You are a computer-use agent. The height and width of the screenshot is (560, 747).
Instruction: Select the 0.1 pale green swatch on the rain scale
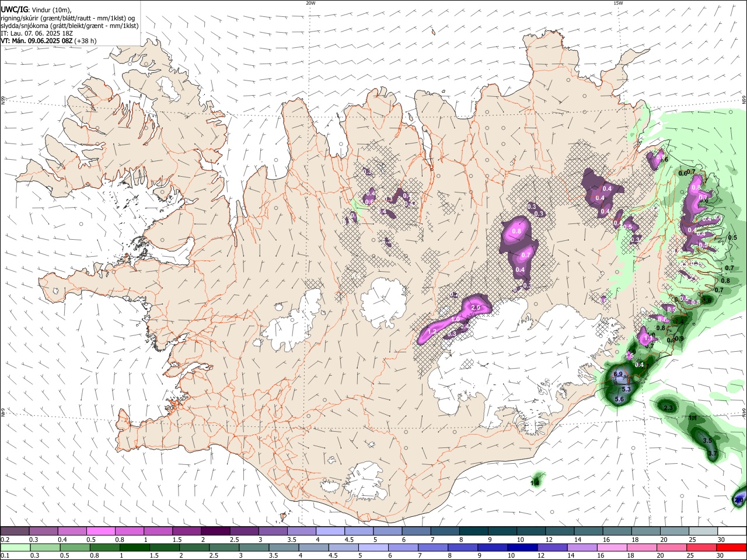(16, 547)
